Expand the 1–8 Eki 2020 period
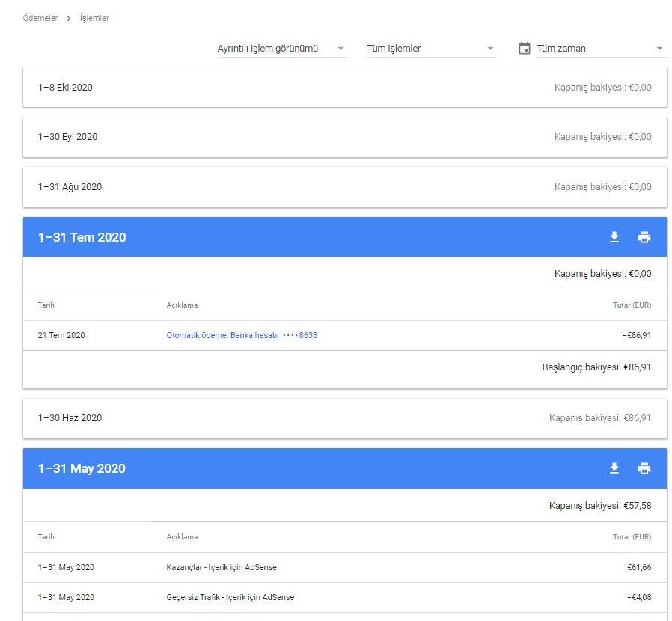 (x=345, y=87)
